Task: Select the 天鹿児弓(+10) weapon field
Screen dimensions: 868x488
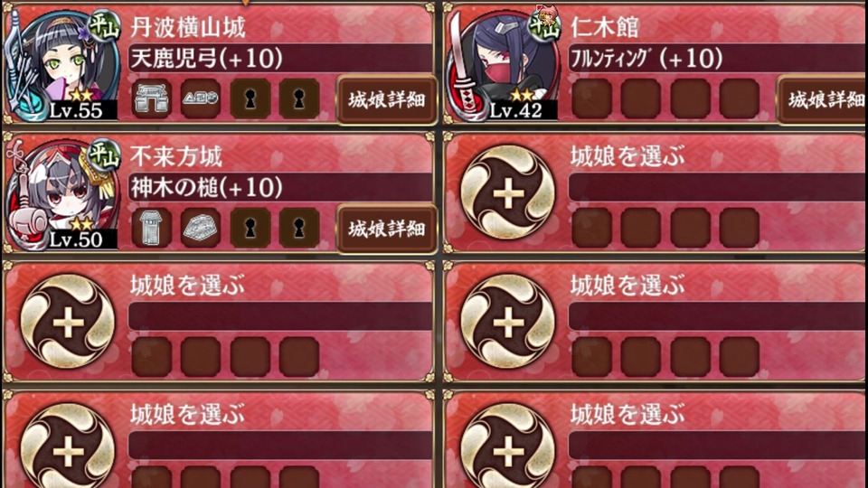Action: (280, 58)
